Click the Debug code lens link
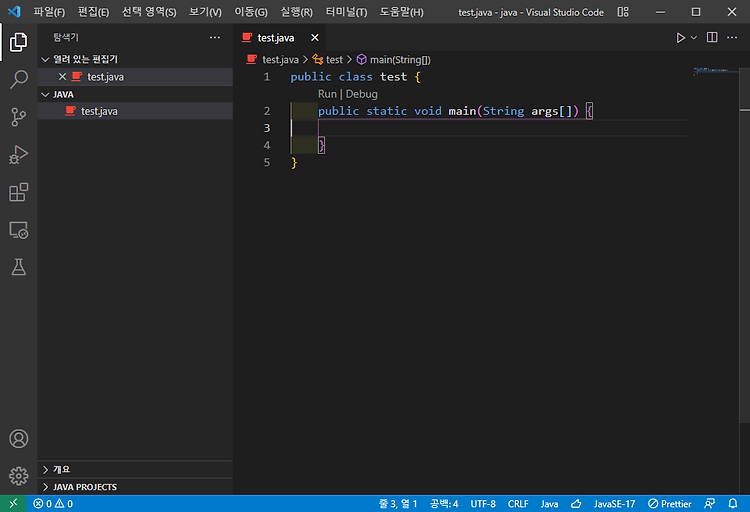The width and height of the screenshot is (750, 512). tap(362, 94)
